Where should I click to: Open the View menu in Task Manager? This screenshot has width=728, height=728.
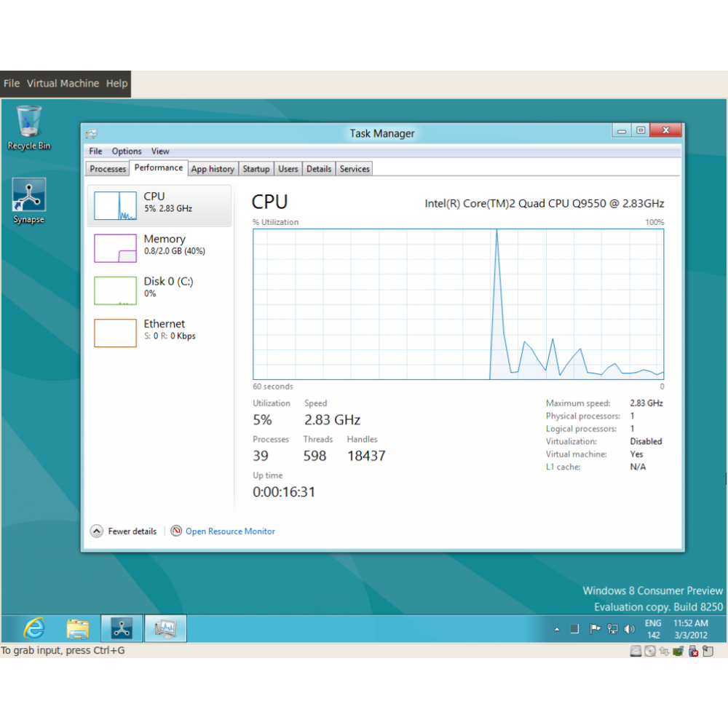pos(160,151)
